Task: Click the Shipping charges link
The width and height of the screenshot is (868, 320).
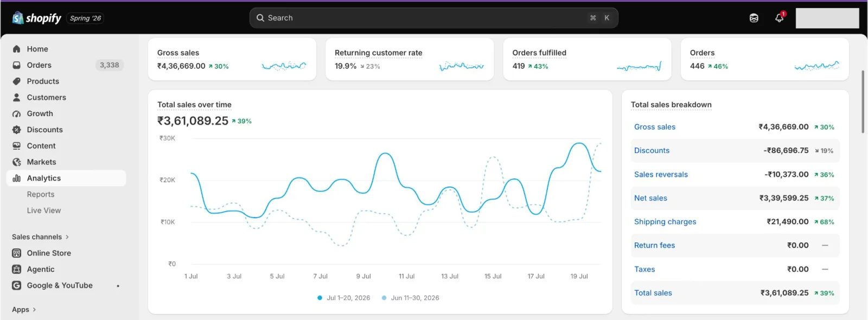Action: (x=665, y=222)
